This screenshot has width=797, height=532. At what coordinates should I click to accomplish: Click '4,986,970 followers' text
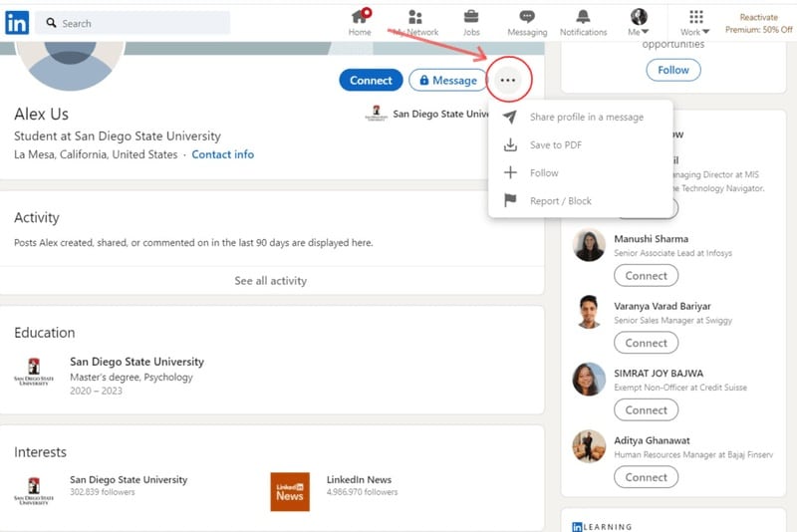(362, 492)
